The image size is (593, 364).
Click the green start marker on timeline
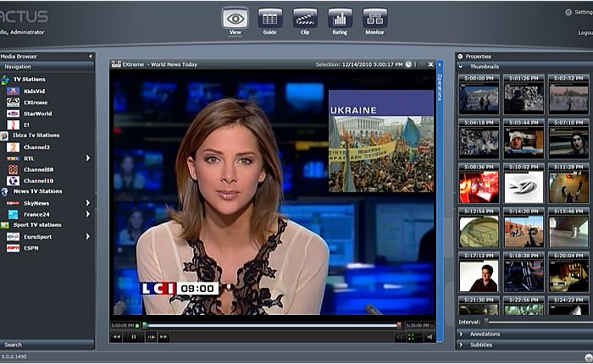point(145,325)
